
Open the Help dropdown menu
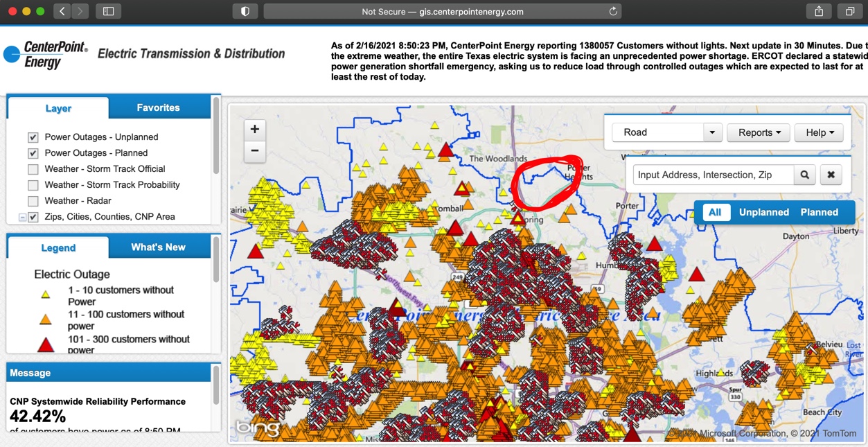(819, 132)
